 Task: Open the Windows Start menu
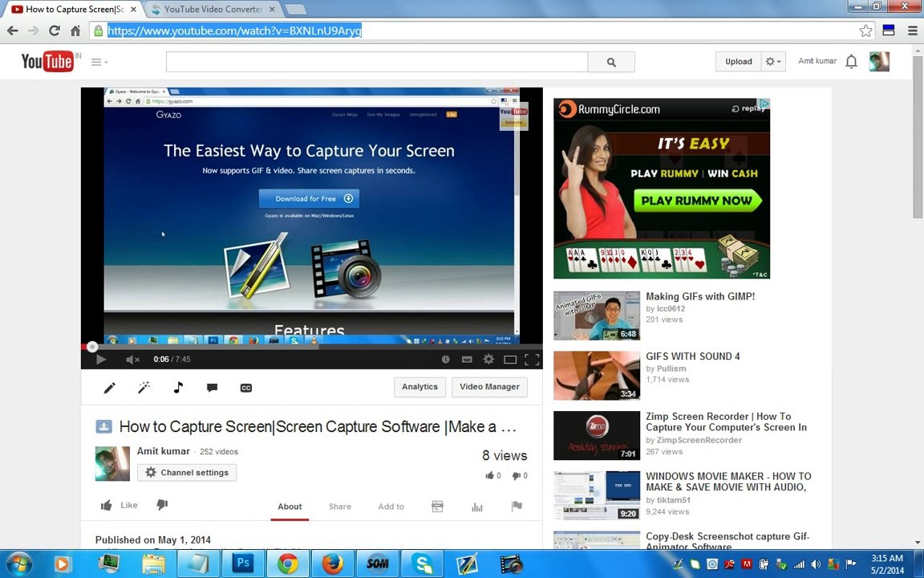[19, 564]
